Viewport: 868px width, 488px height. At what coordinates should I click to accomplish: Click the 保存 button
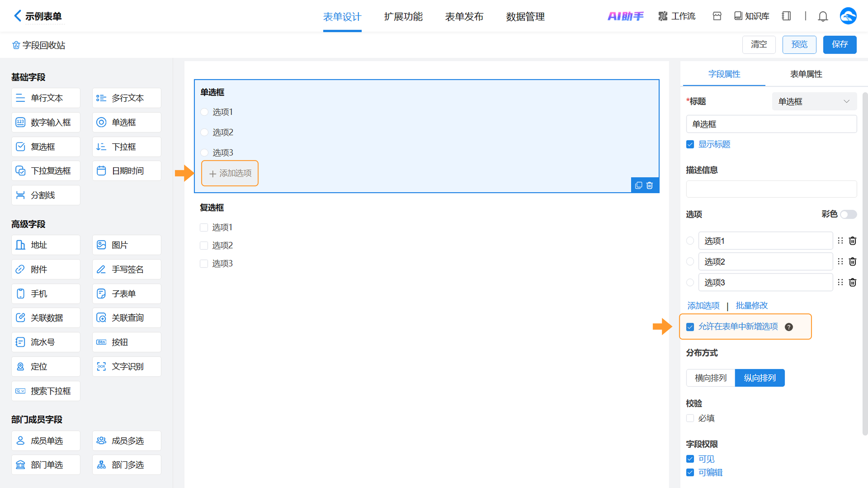[x=840, y=45]
